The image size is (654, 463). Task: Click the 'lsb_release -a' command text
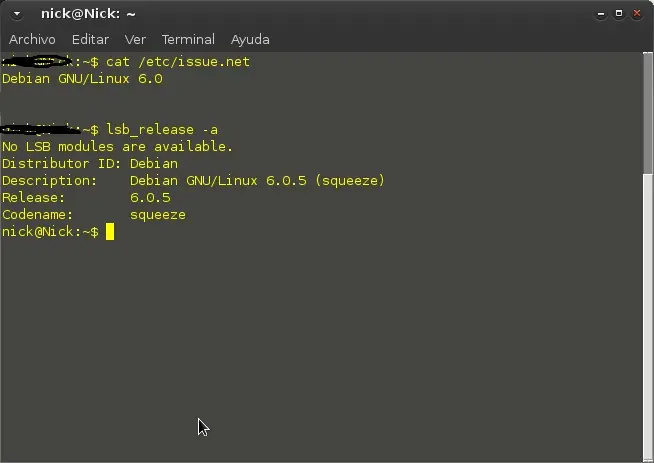click(162, 130)
